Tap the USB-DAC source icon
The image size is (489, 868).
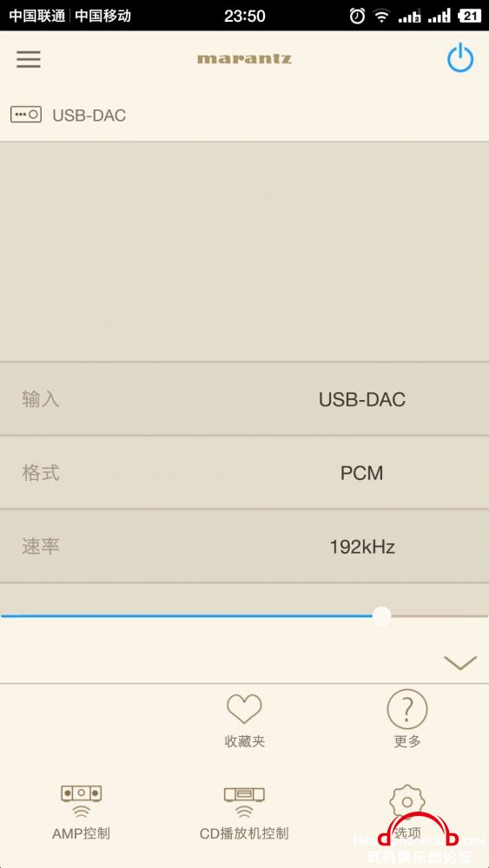26,115
